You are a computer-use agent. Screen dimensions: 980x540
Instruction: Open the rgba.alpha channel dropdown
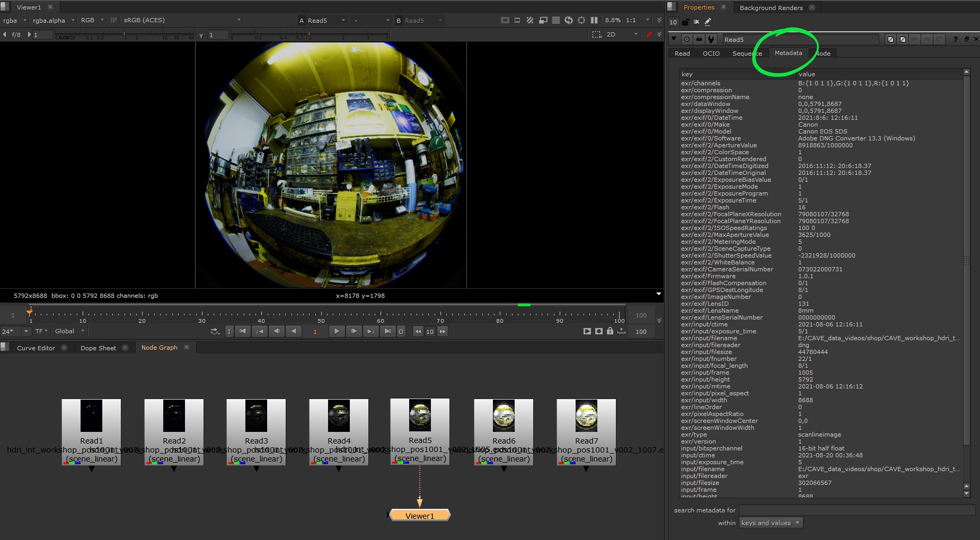[54, 20]
